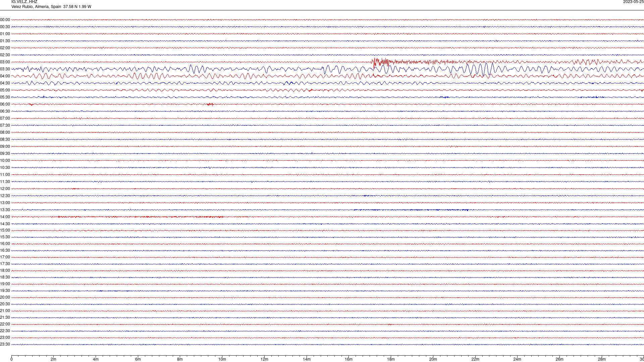Select the 05:30 time row label

(5, 97)
